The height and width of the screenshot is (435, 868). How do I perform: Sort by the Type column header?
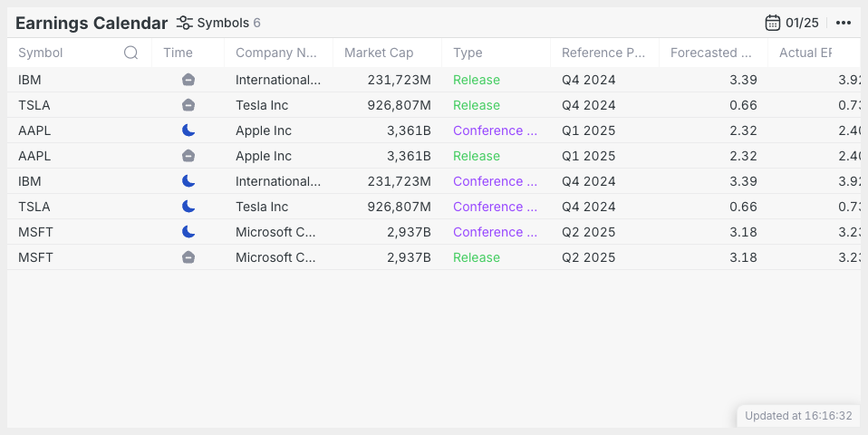coord(468,53)
